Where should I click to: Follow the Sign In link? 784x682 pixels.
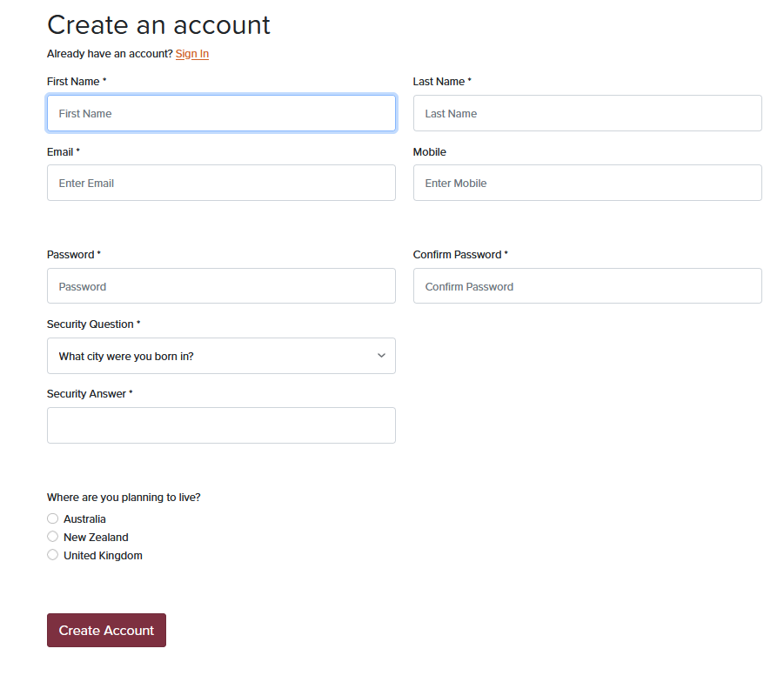pos(192,54)
